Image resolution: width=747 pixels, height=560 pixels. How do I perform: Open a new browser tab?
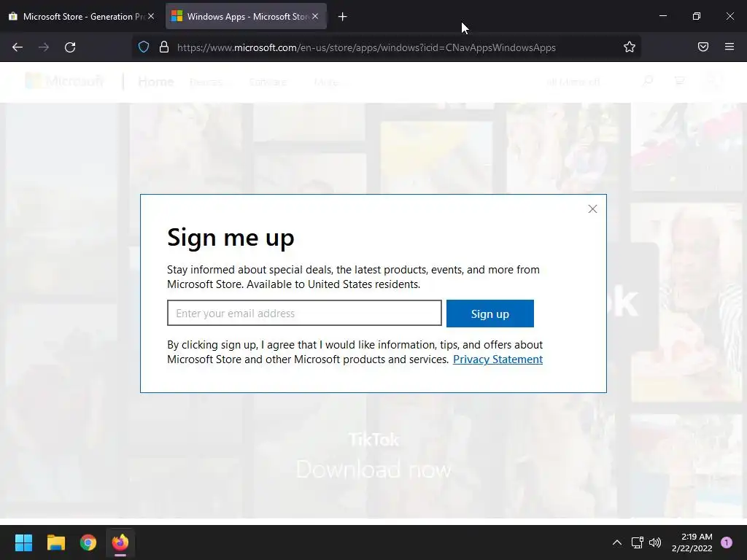coord(342,17)
